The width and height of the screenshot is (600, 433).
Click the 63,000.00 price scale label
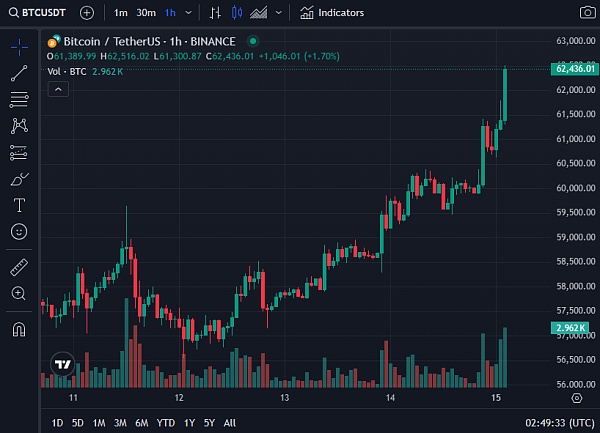(x=576, y=41)
